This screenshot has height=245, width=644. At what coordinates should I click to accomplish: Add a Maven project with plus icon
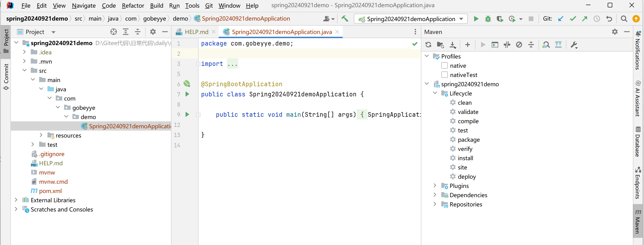[x=467, y=45]
